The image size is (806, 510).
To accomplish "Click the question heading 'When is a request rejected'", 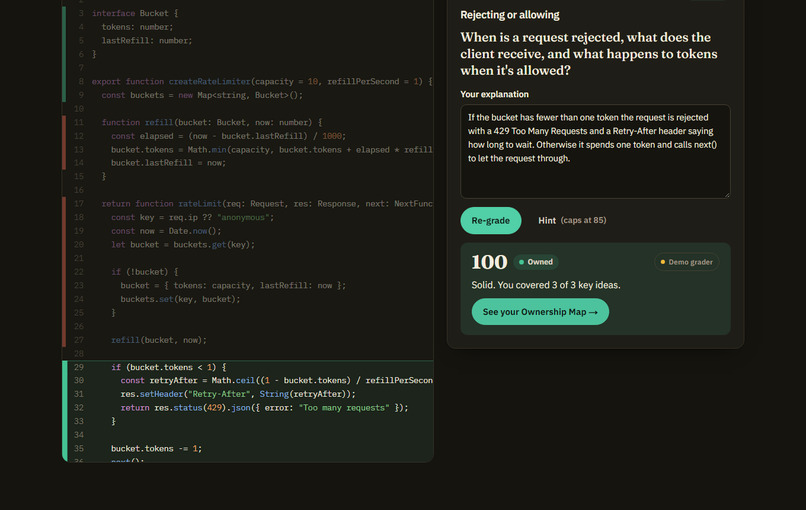I will [x=589, y=54].
